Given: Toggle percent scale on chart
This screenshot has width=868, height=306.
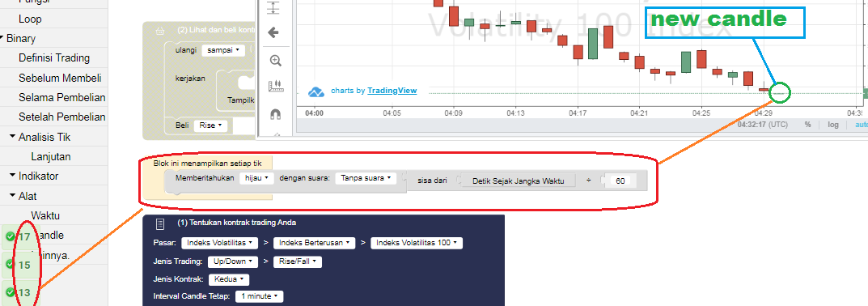Looking at the screenshot, I should pos(807,125).
